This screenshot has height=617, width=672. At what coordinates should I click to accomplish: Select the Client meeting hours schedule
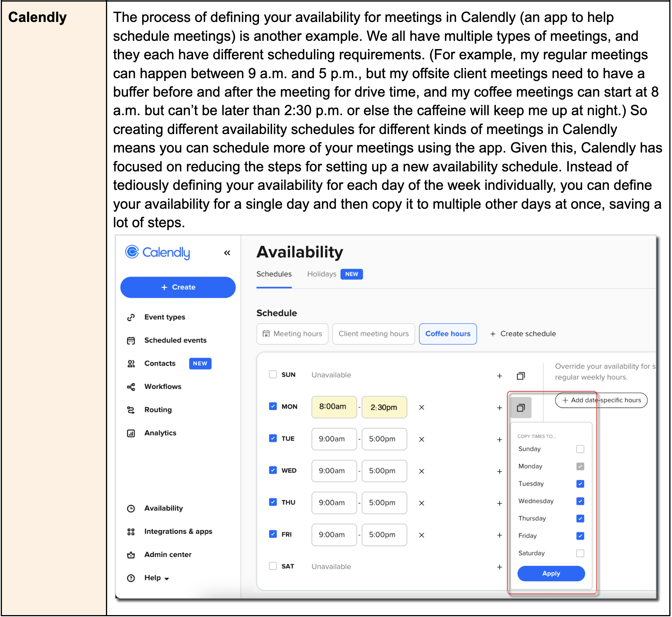click(x=374, y=334)
